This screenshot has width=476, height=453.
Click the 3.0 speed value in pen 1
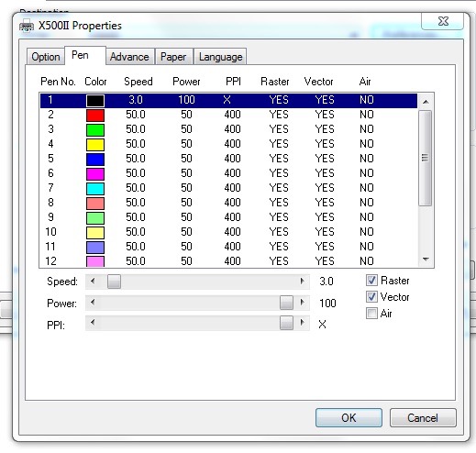point(136,100)
